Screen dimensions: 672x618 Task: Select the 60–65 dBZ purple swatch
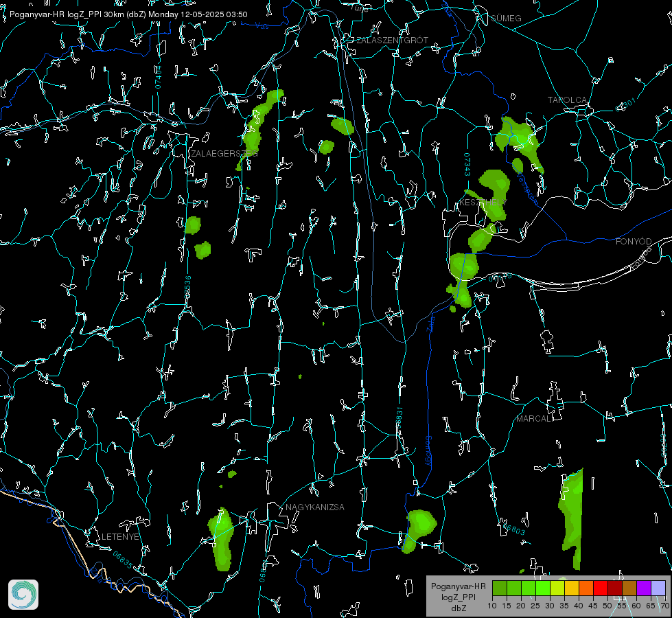point(644,588)
